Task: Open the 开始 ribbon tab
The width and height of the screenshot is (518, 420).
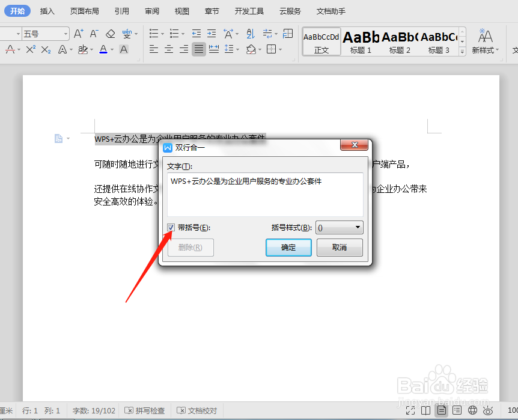Action: 17,11
